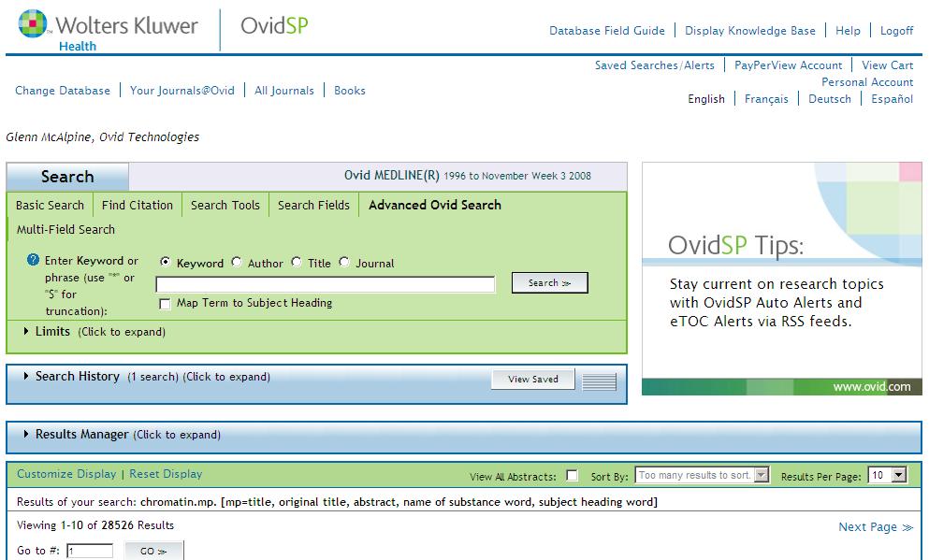
Task: Focus the keyword search input field
Action: click(326, 284)
